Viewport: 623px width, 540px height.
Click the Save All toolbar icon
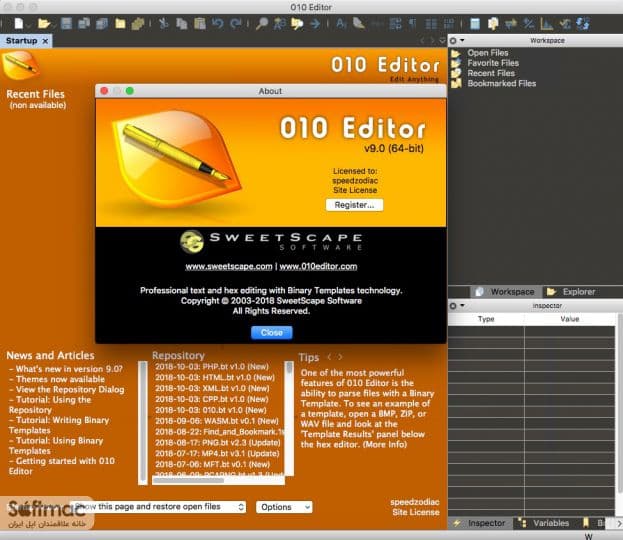pos(102,23)
